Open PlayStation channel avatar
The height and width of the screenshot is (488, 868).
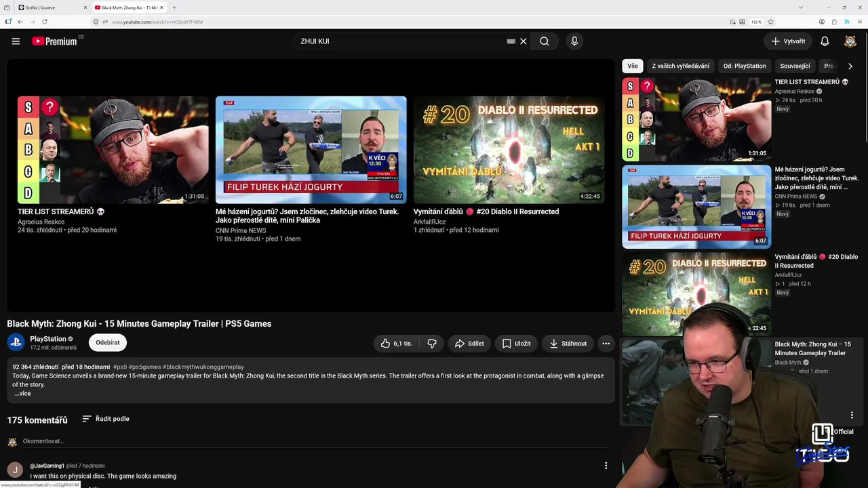[x=16, y=342]
